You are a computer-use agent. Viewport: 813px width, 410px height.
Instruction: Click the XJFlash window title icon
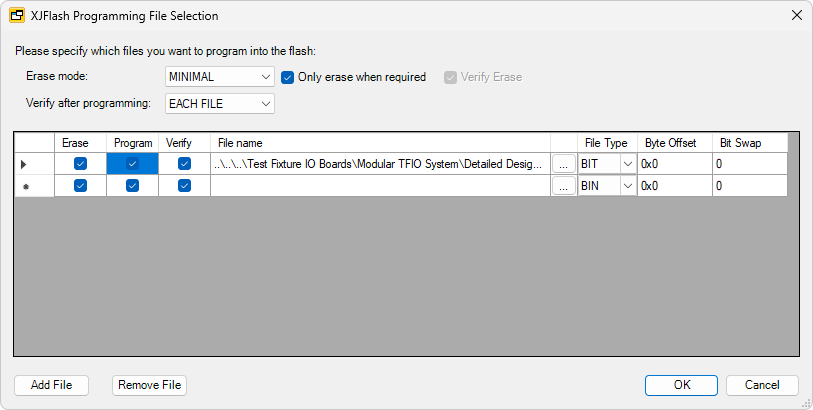tap(16, 16)
